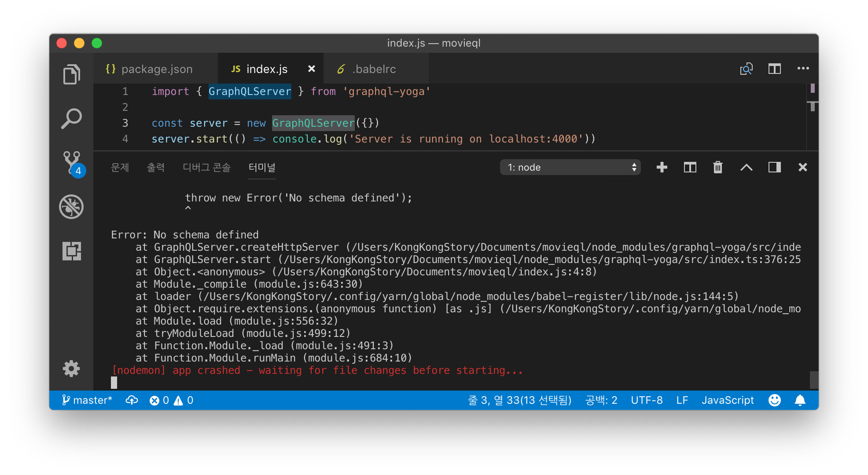Switch to the 디버그 콘솔 panel tab
Screen dimensions: 868x475
pos(206,167)
